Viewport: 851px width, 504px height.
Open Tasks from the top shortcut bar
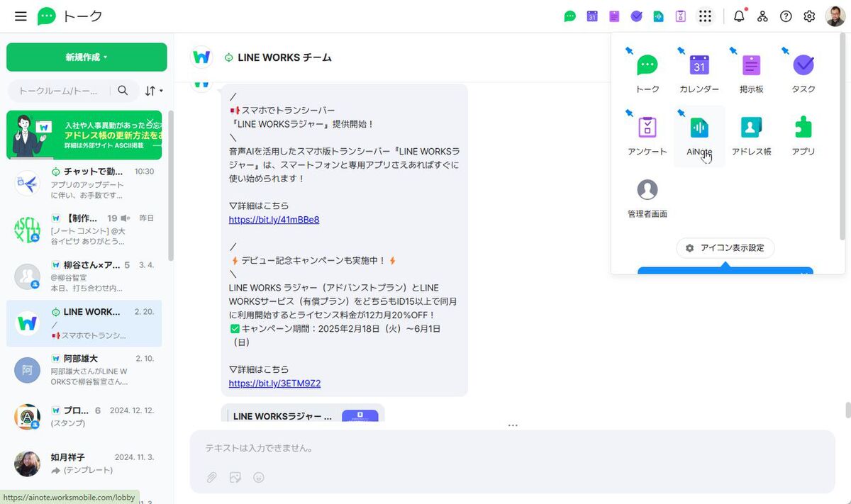pyautogui.click(x=636, y=16)
